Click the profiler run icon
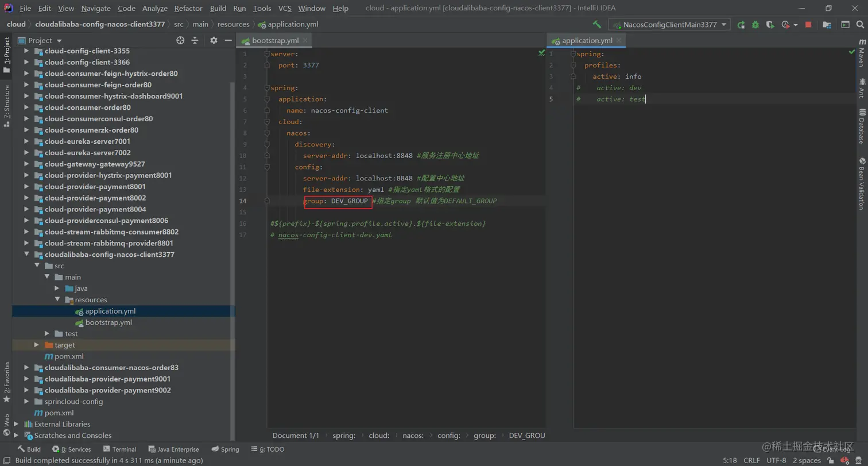Screen dimensions: 868x466 pos(785,25)
